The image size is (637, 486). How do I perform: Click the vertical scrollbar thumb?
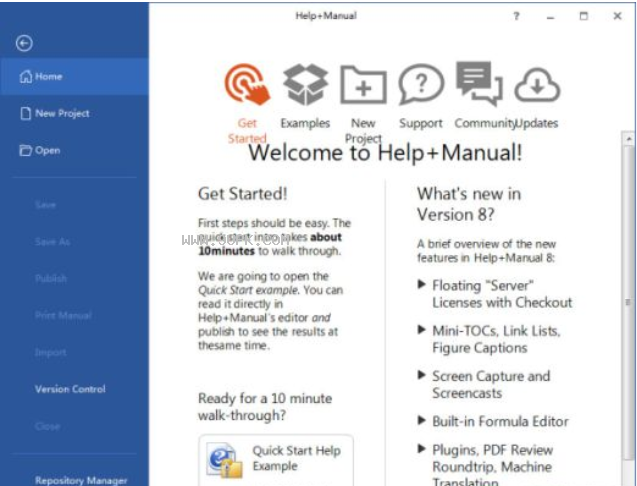(x=628, y=302)
